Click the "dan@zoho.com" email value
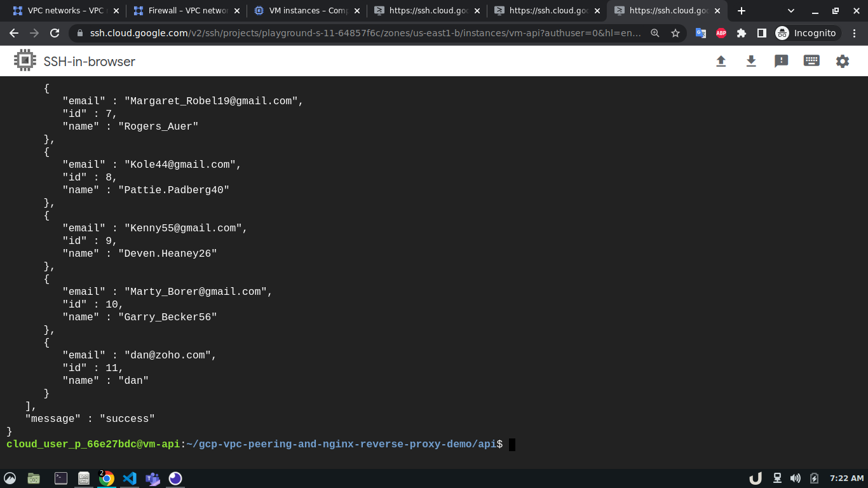 click(x=168, y=355)
